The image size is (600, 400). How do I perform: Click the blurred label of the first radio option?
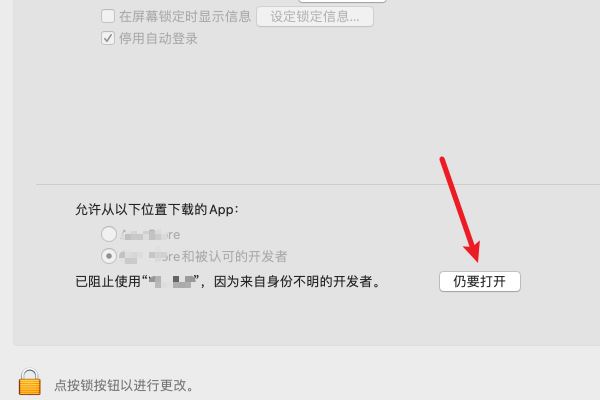(150, 234)
